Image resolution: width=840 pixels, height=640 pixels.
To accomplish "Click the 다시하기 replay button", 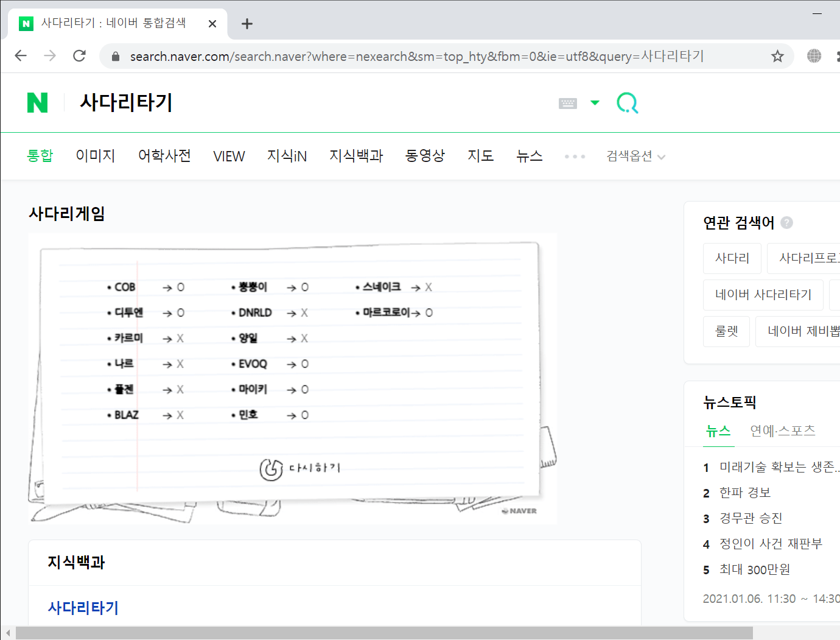I will [299, 469].
